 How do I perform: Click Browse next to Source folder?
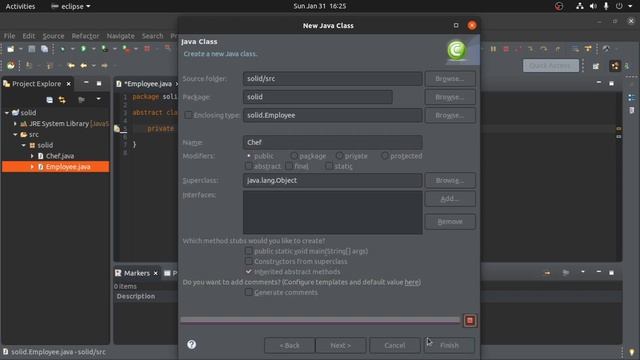[x=450, y=79]
